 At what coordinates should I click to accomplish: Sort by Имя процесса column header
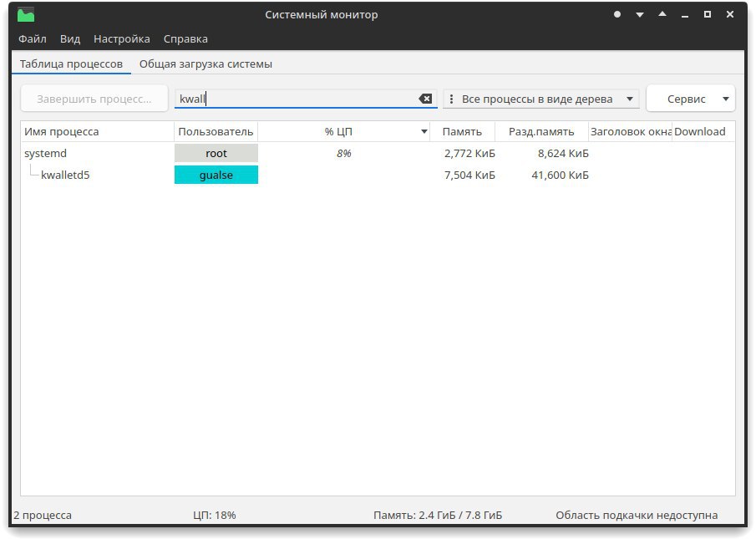coord(98,132)
